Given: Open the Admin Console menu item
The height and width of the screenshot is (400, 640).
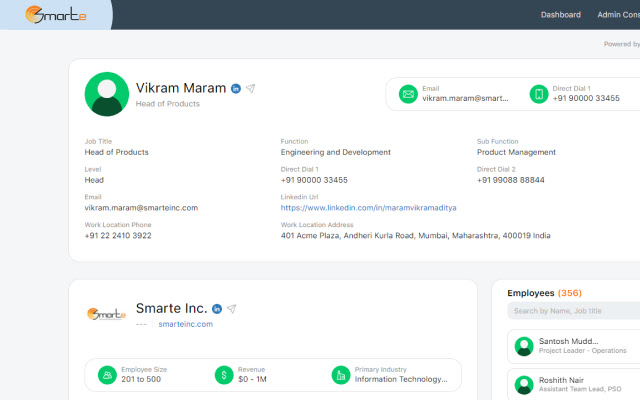Looking at the screenshot, I should pos(618,15).
